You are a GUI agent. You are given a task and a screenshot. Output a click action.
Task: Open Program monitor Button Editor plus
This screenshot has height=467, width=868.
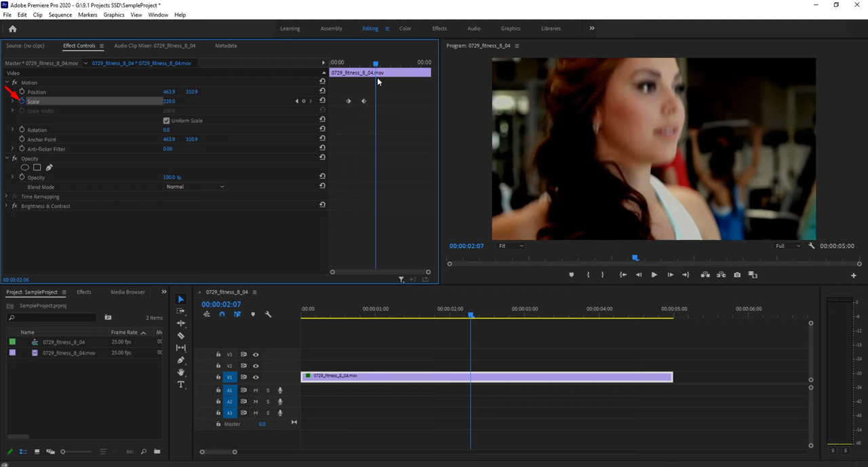coord(854,275)
